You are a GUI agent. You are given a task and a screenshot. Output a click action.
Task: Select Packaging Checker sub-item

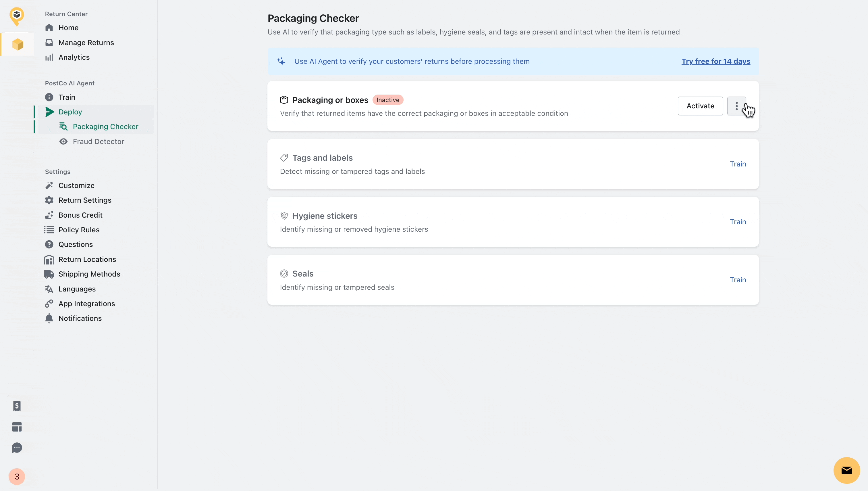96,127
